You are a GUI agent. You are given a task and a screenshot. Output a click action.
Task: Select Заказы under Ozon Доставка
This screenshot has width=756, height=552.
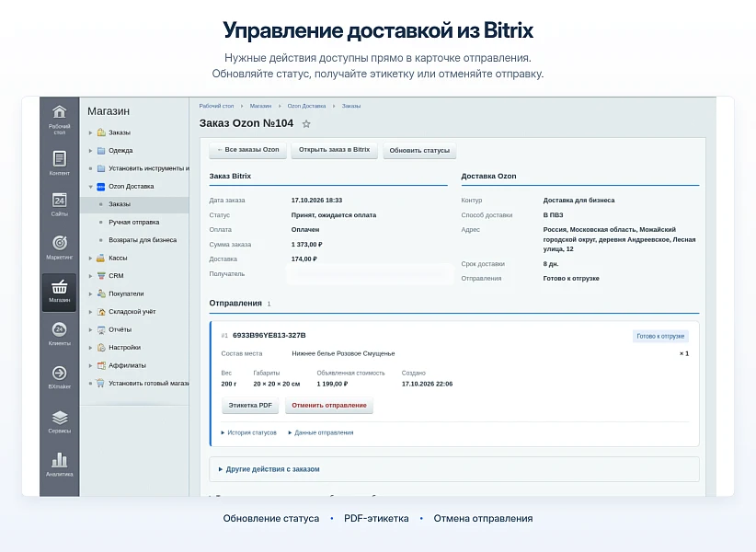coord(134,204)
